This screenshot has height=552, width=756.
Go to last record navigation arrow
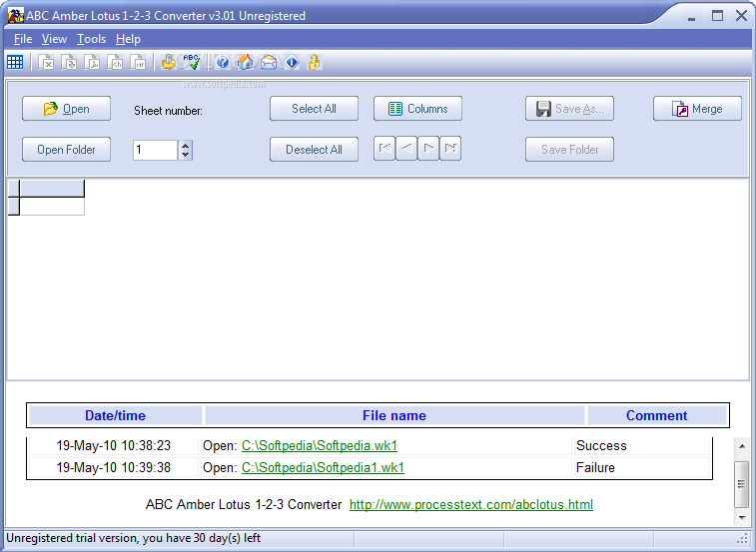tap(450, 149)
